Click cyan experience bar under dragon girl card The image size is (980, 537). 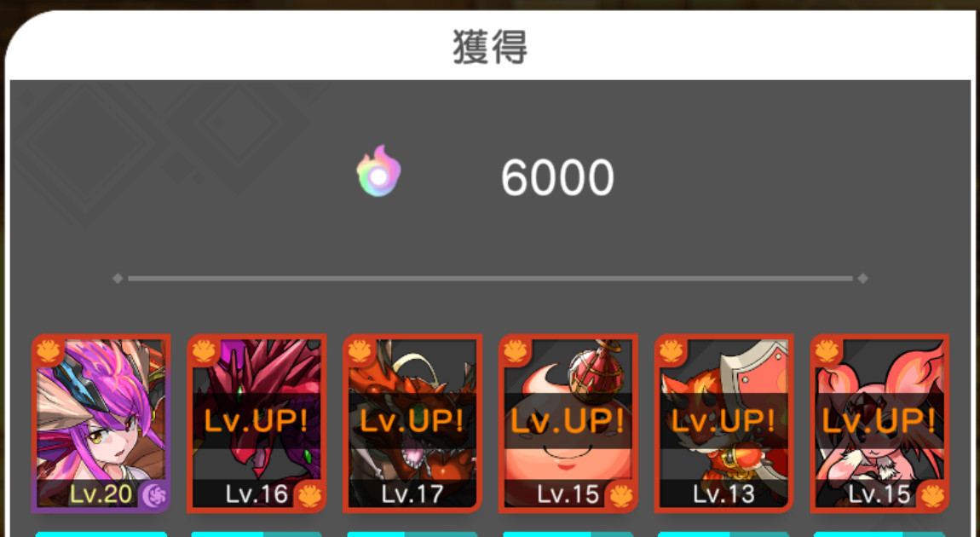pos(101,534)
